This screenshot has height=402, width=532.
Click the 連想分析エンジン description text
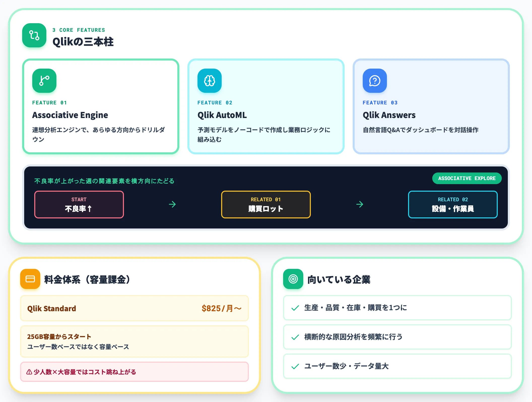(x=98, y=135)
